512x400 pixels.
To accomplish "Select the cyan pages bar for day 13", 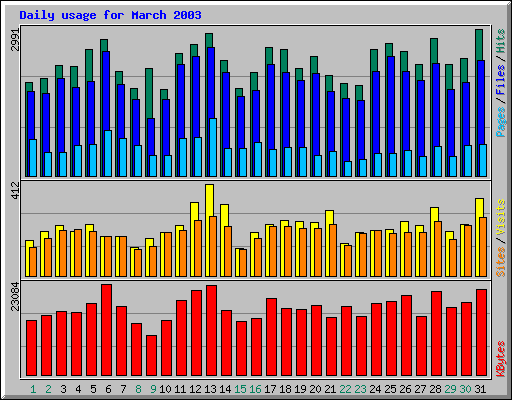I will (213, 147).
